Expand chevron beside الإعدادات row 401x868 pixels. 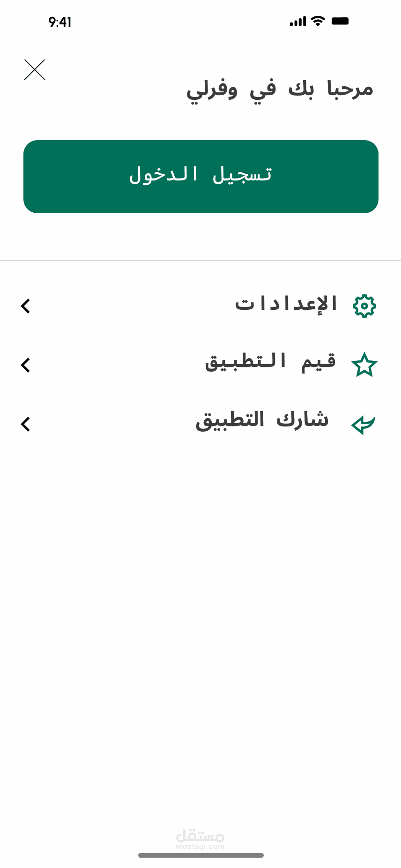tap(25, 306)
